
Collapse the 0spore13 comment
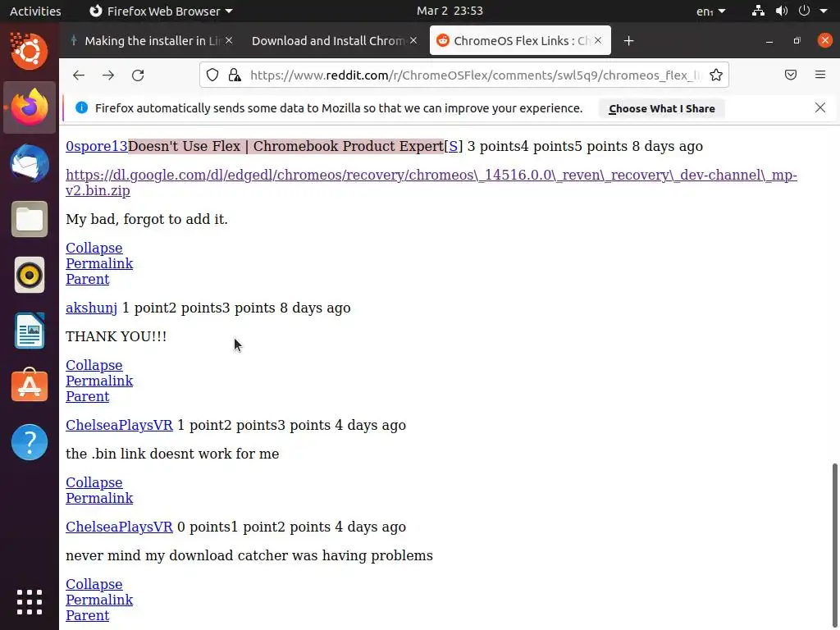point(94,248)
